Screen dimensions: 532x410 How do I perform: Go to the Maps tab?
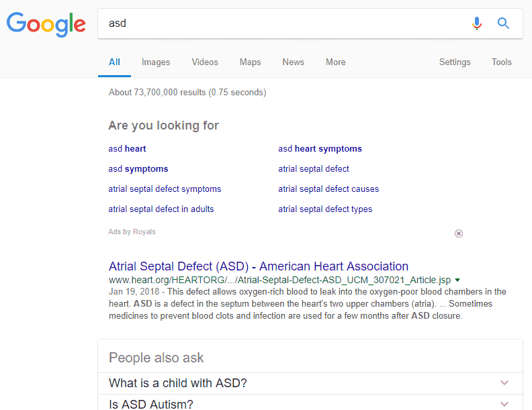[x=250, y=62]
